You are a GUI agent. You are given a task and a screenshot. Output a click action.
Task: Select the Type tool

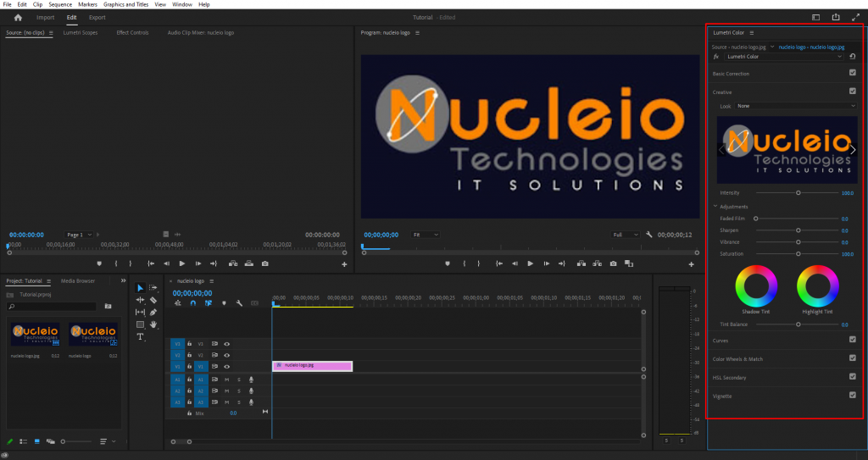140,336
